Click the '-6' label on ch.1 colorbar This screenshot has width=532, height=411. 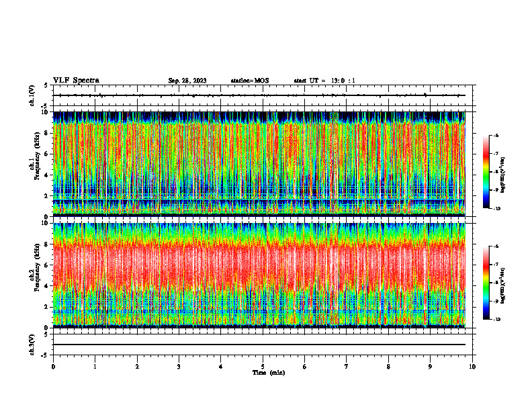(x=496, y=135)
